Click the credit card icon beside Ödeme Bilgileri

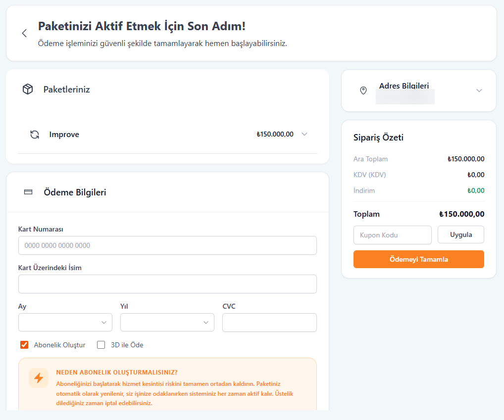(x=28, y=192)
